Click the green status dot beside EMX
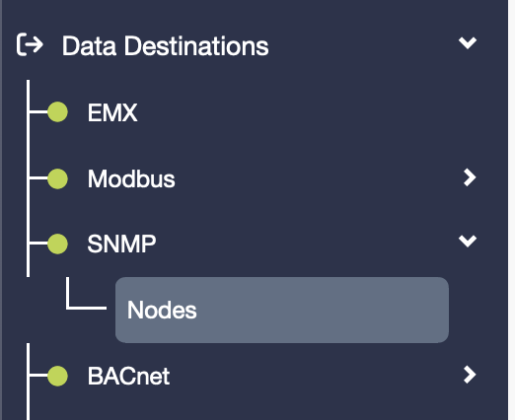 (x=57, y=112)
